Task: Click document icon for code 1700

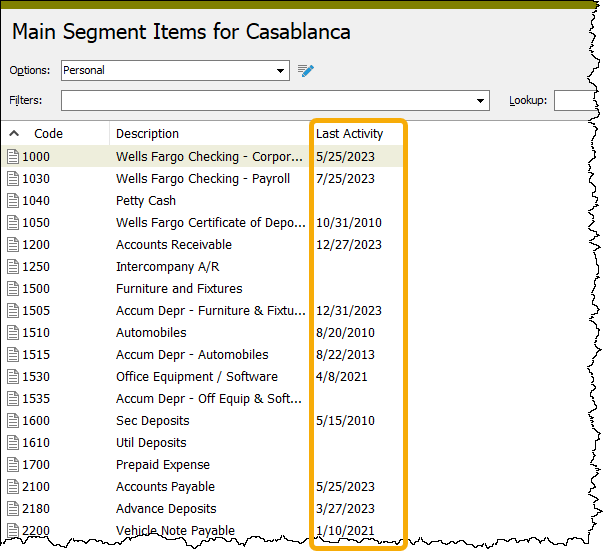Action: [13, 465]
